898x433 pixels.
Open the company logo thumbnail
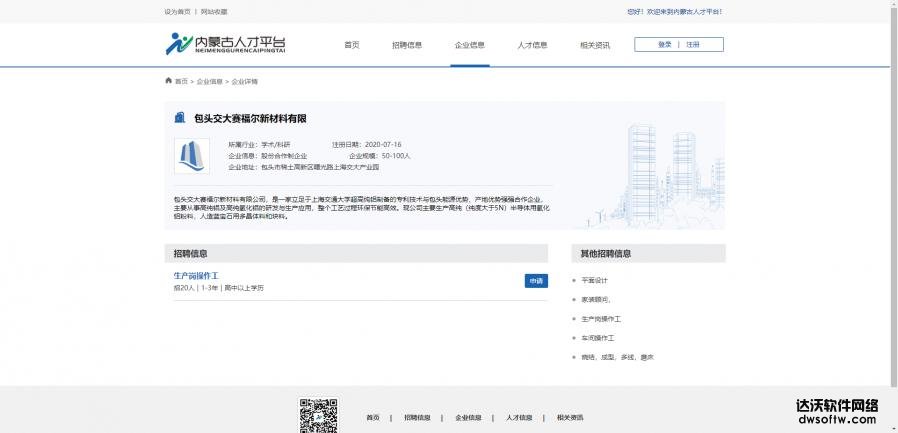point(192,156)
